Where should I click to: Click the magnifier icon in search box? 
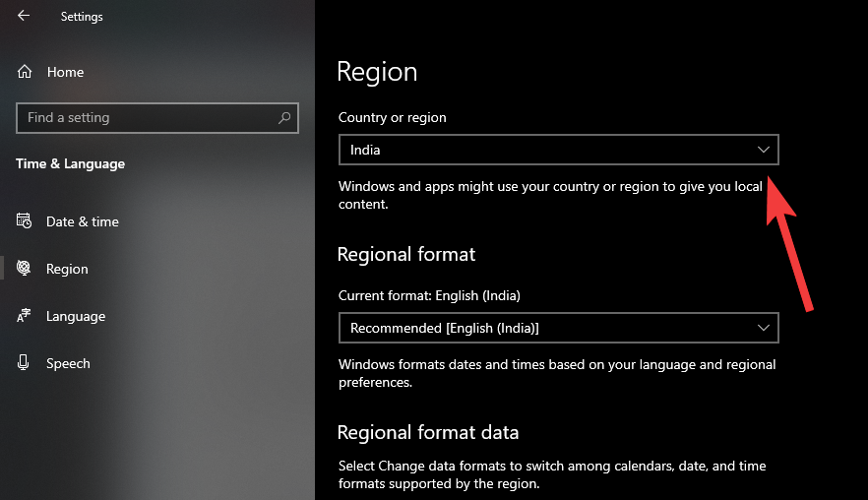[x=284, y=118]
